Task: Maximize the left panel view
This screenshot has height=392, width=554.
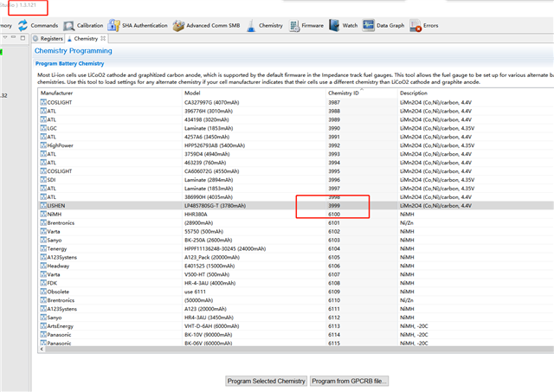Action: (x=23, y=38)
